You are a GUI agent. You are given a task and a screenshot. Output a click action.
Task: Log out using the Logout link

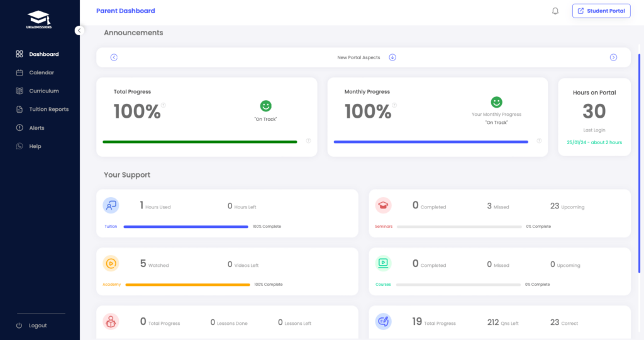point(37,326)
